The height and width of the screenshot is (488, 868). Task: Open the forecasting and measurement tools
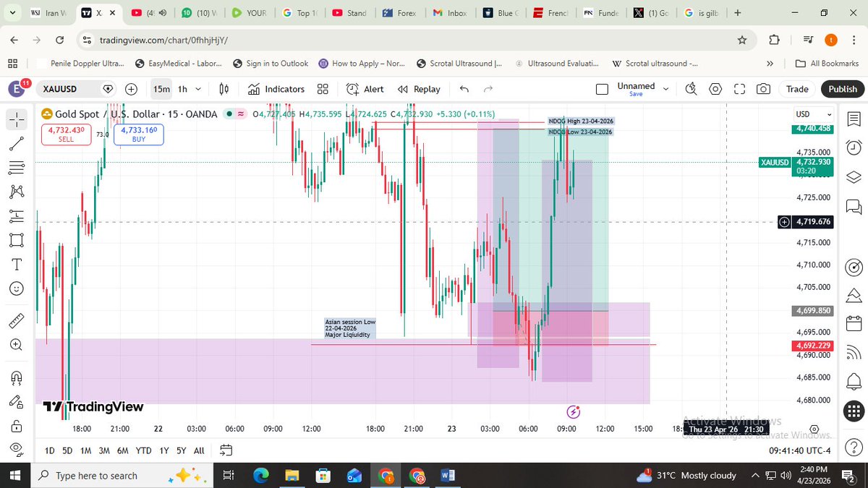tap(18, 215)
